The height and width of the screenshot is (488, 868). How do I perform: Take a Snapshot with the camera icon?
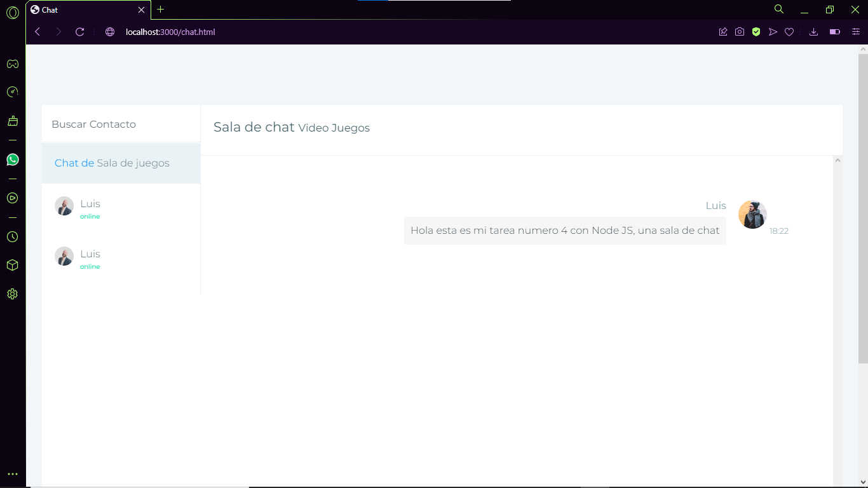pyautogui.click(x=740, y=31)
